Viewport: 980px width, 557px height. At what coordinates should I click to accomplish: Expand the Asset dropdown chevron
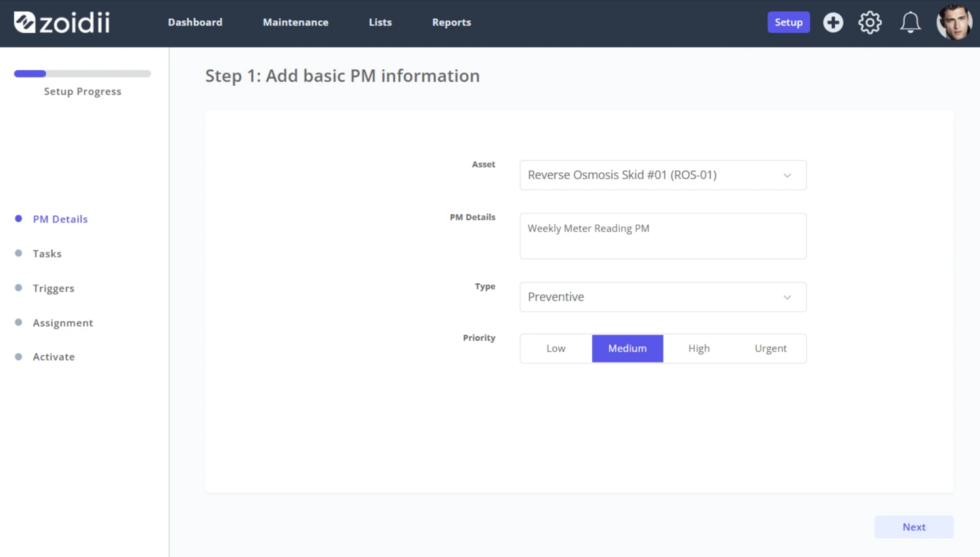tap(788, 175)
